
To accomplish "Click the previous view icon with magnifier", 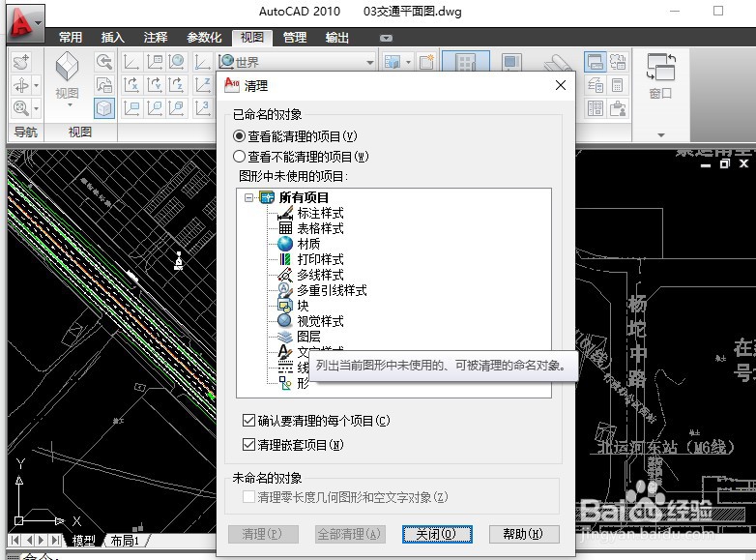I will 104,62.
